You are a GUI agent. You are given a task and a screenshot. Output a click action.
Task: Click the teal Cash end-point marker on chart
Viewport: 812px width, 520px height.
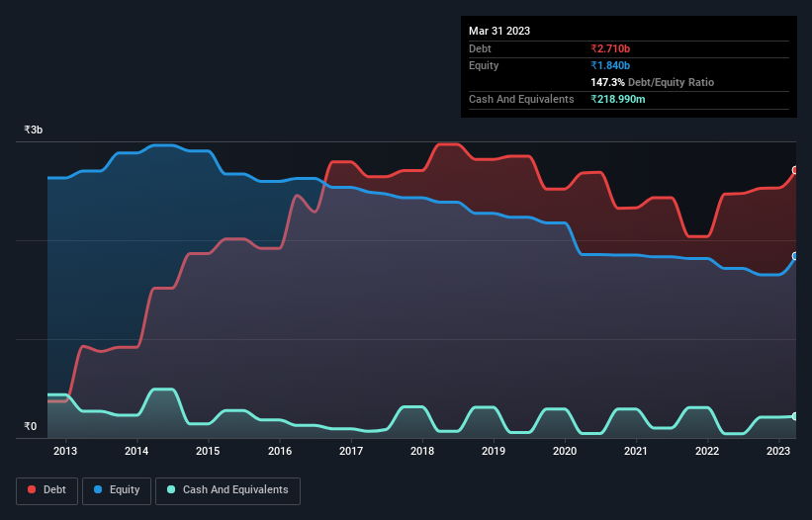(x=795, y=416)
